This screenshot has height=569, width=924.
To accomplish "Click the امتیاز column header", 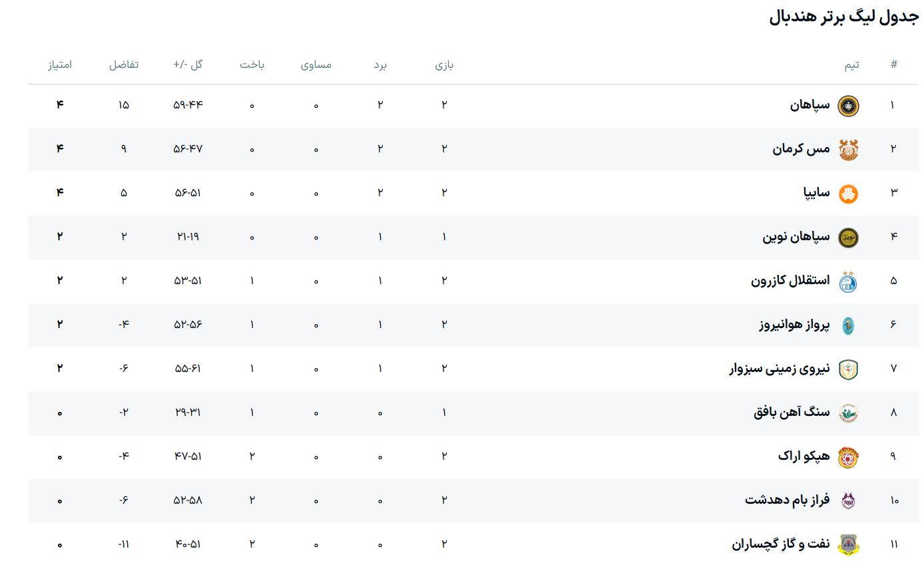I will 59,65.
